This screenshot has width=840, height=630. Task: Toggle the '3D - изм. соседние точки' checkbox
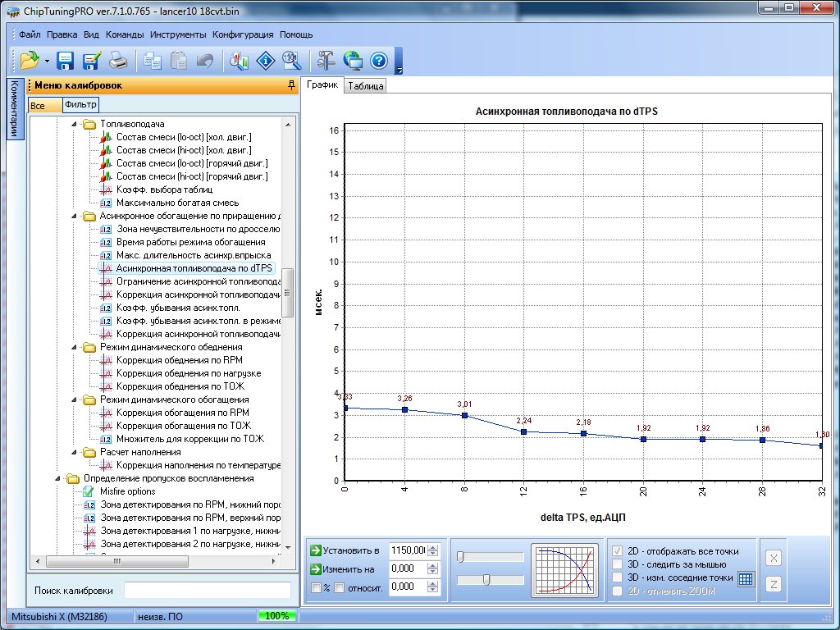pyautogui.click(x=618, y=577)
